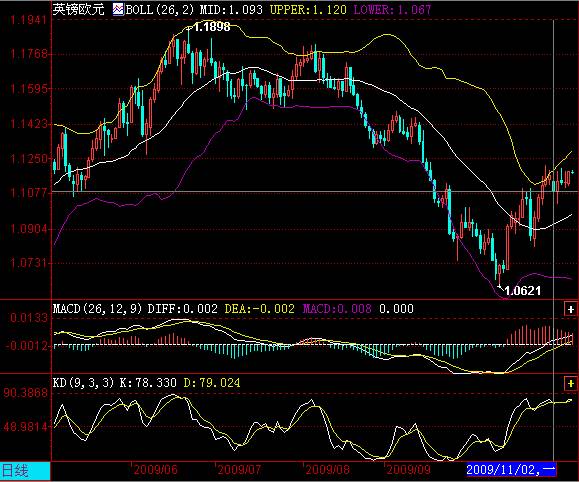Click the D:79.024 value in KD
The height and width of the screenshot is (482, 579).
pyautogui.click(x=212, y=383)
